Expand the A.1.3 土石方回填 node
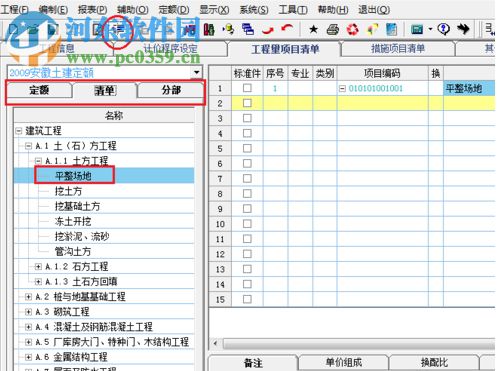The image size is (500, 371). [x=38, y=281]
